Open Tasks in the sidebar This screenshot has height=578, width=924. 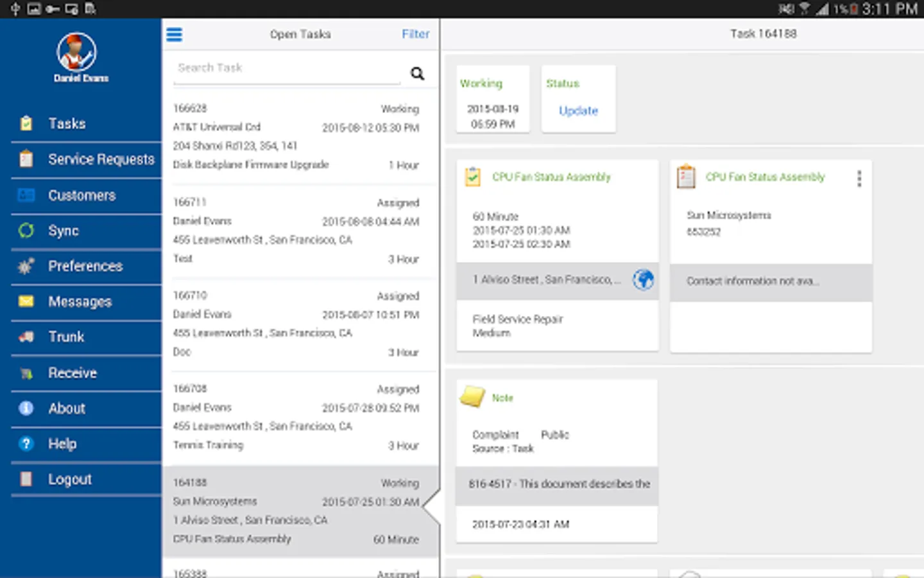(86, 123)
